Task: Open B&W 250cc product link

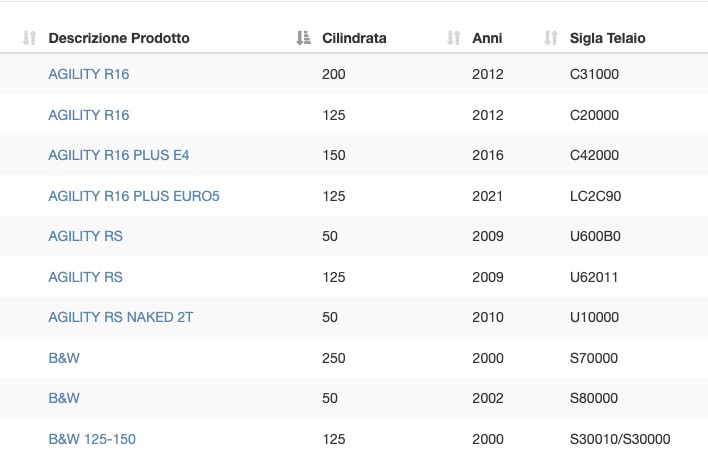Action: [64, 358]
